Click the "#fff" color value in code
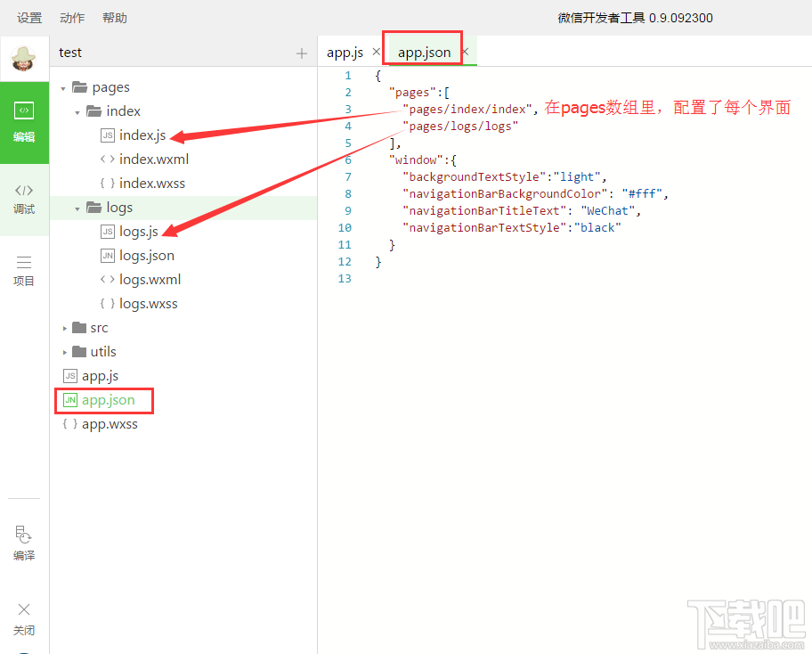 (642, 194)
